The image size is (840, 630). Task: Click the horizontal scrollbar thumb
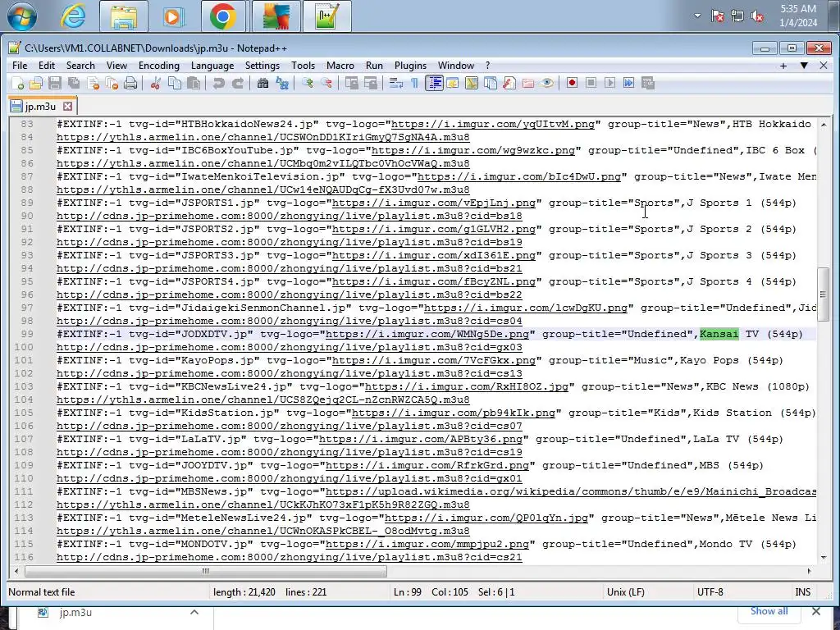[x=206, y=571]
